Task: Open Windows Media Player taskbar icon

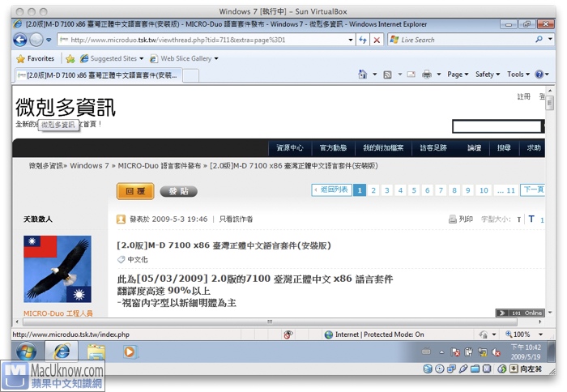Action: [129, 352]
